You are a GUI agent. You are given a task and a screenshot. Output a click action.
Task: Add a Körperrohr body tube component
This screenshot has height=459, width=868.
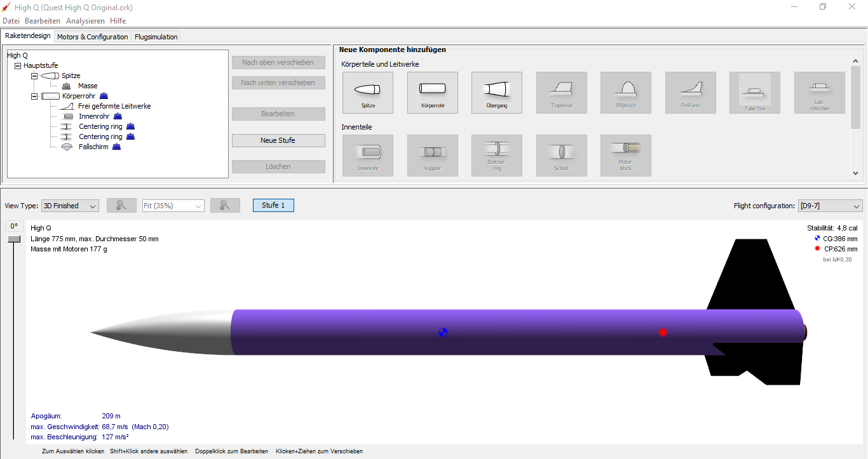[432, 92]
